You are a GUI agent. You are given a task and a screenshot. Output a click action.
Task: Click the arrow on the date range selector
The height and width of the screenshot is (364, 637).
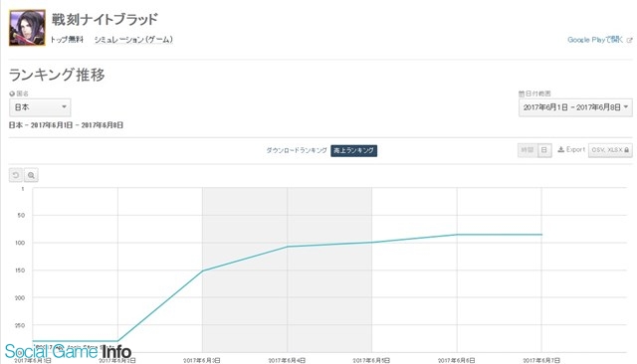[x=626, y=107]
